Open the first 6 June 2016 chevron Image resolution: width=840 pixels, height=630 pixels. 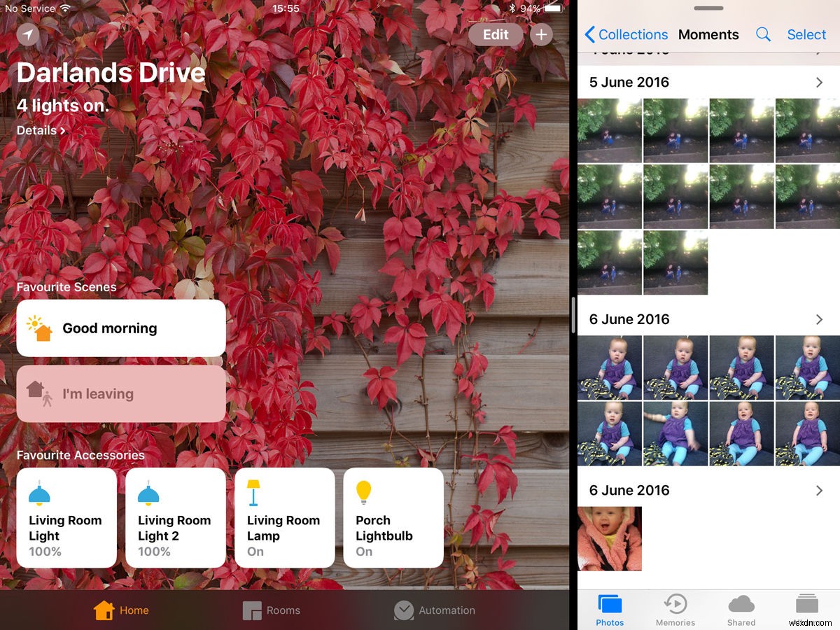tap(818, 319)
